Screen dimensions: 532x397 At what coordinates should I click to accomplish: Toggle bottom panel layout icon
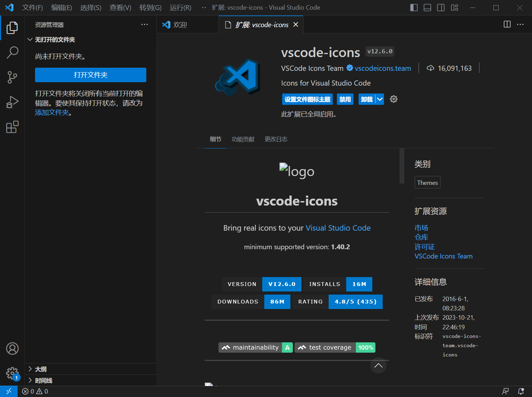(x=427, y=8)
